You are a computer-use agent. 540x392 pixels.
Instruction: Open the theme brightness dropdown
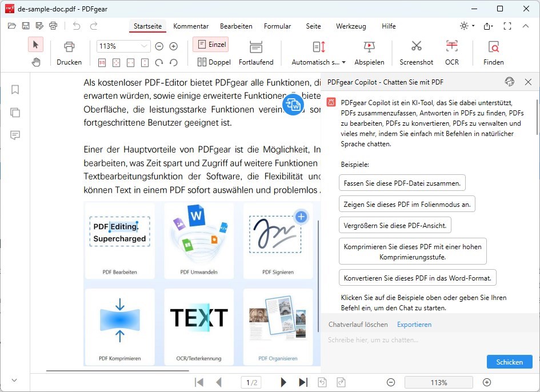[x=467, y=26]
